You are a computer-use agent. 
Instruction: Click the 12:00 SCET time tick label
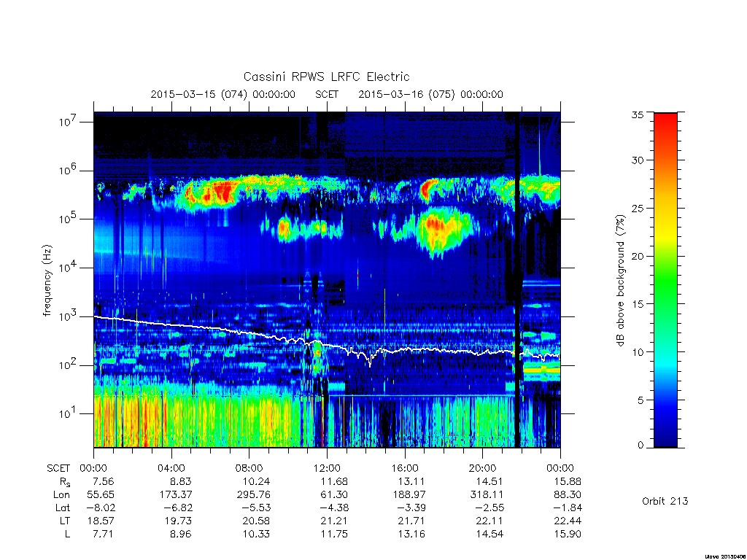(326, 468)
